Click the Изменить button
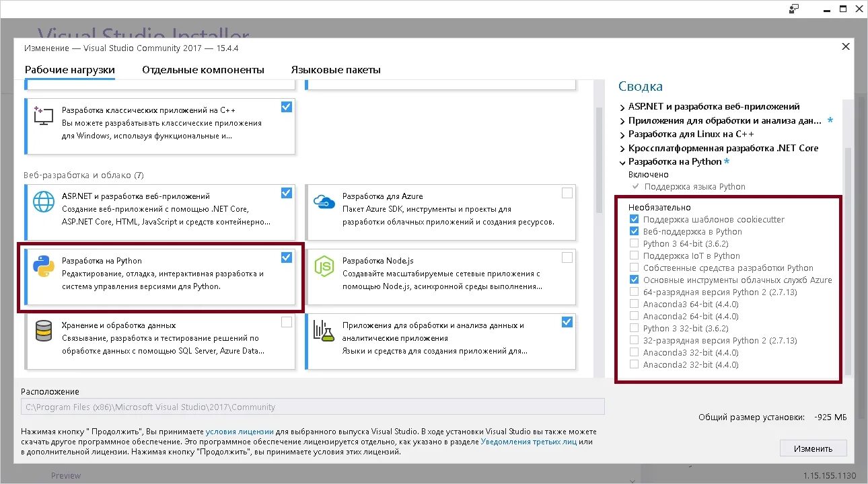 [x=813, y=448]
